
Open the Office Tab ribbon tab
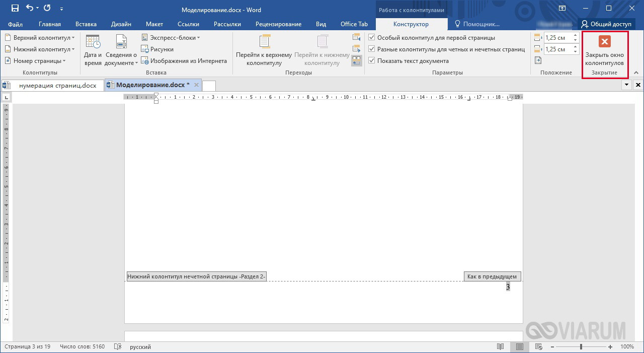354,24
